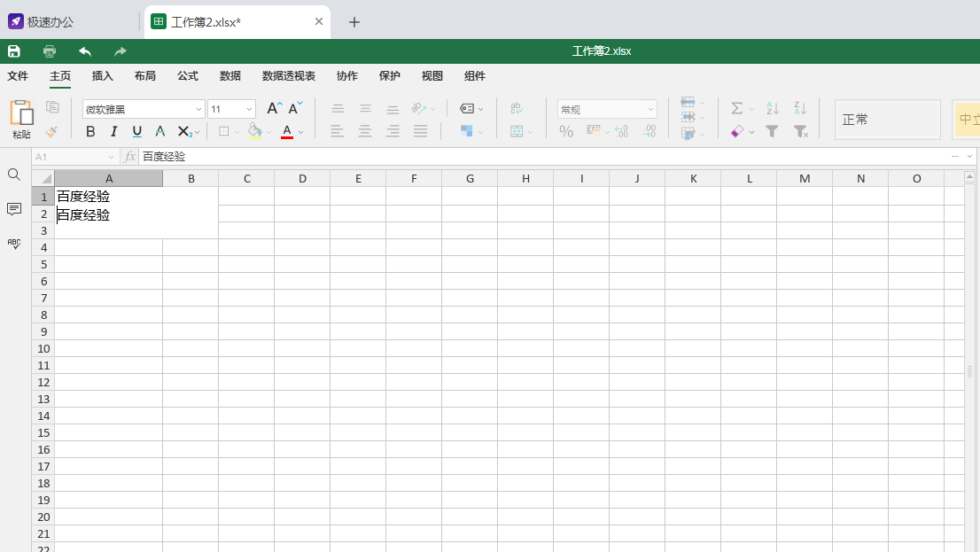Open the comments panel in the left sidebar
Screen dimensions: 980x552
[14, 209]
